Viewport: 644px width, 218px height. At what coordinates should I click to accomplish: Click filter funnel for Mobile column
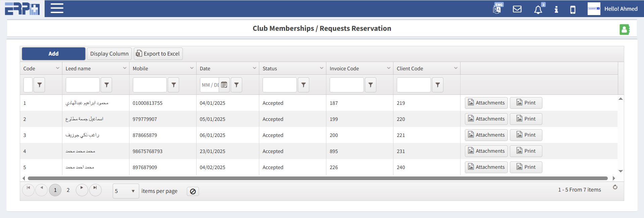coord(173,85)
